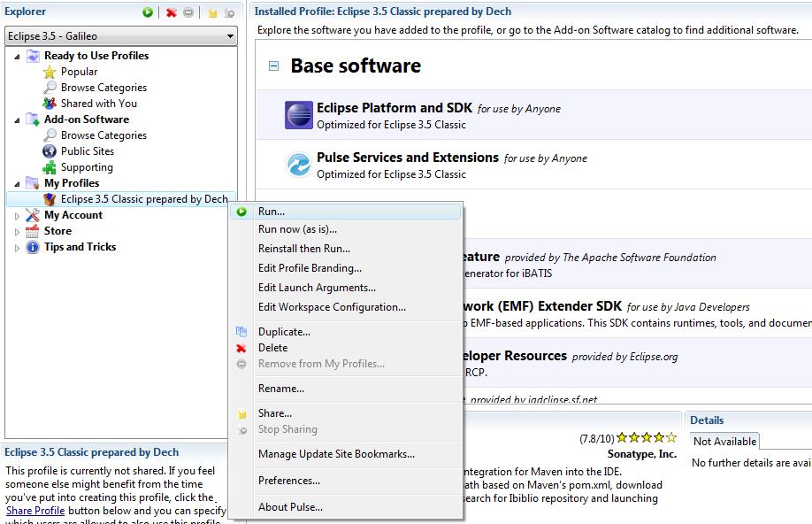This screenshot has width=812, height=524.
Task: Click the Store basket icon
Action: (32, 231)
